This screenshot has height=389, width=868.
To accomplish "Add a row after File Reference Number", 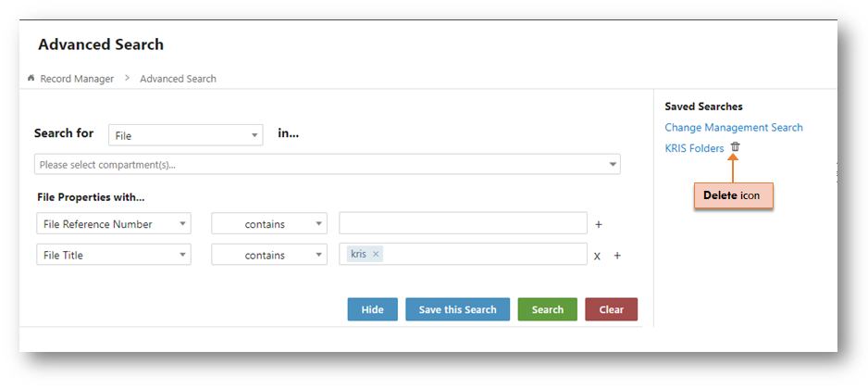I will click(599, 224).
